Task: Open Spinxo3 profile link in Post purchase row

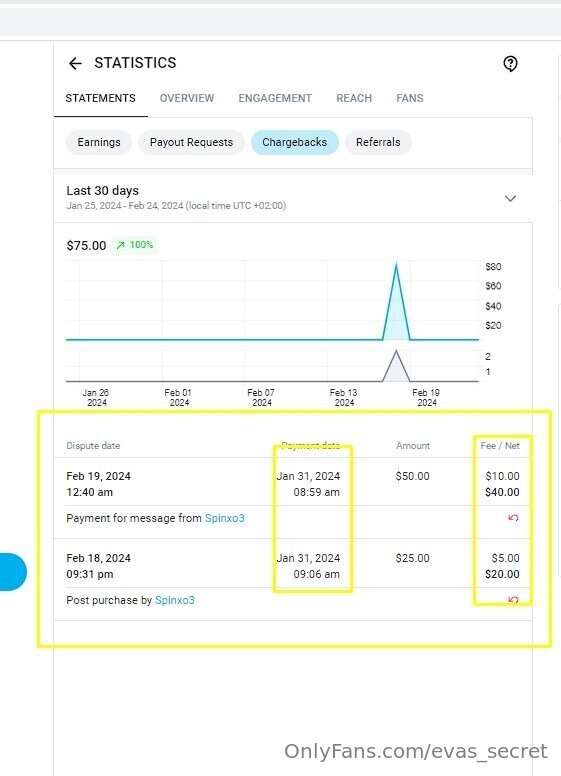Action: pos(175,600)
